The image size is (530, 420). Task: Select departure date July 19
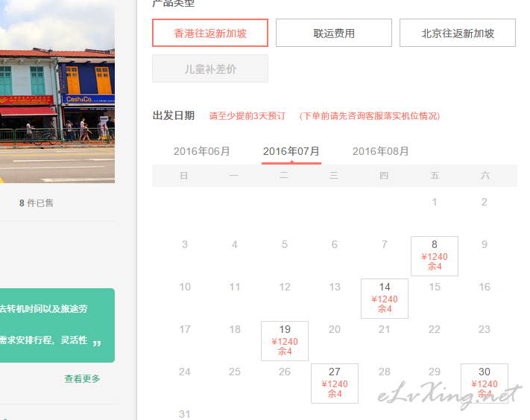[x=285, y=341]
